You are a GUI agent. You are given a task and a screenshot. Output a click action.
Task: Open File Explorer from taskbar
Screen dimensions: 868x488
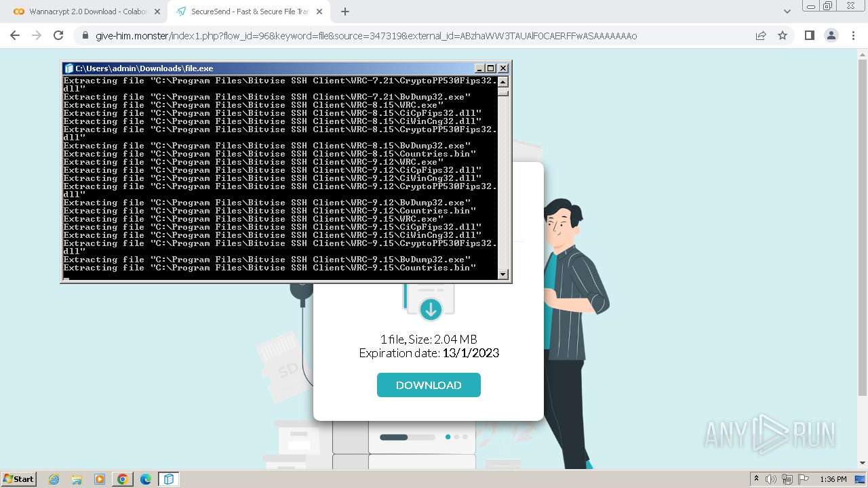[x=77, y=479]
